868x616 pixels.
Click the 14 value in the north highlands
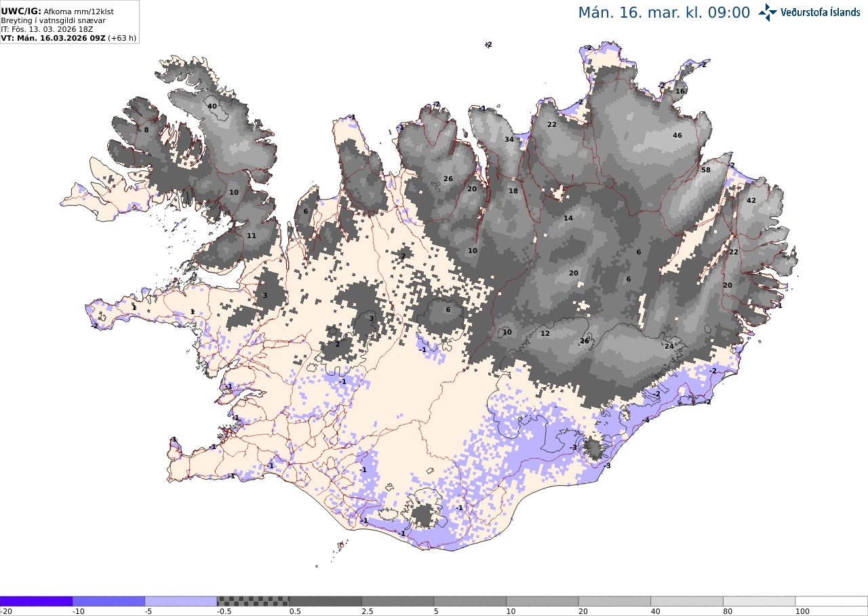(568, 218)
